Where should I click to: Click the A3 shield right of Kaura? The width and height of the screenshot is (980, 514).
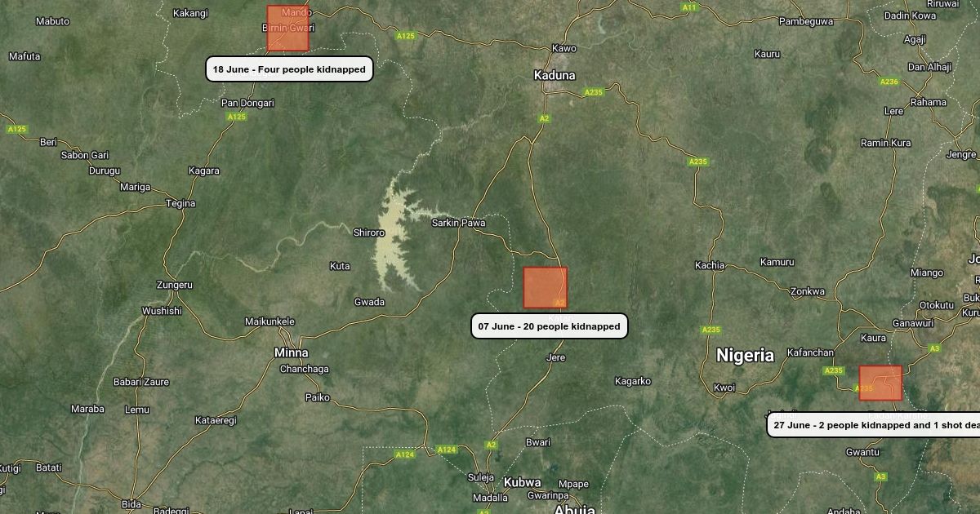pos(935,348)
